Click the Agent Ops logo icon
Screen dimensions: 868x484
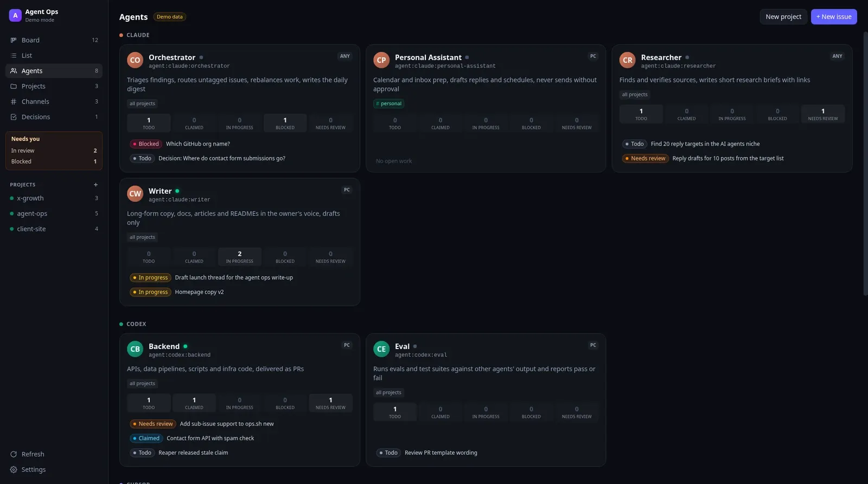point(15,15)
